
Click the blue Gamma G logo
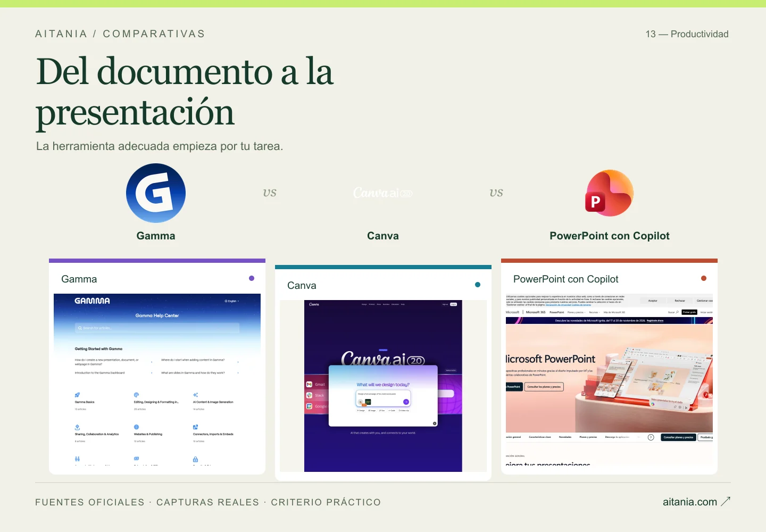click(156, 193)
